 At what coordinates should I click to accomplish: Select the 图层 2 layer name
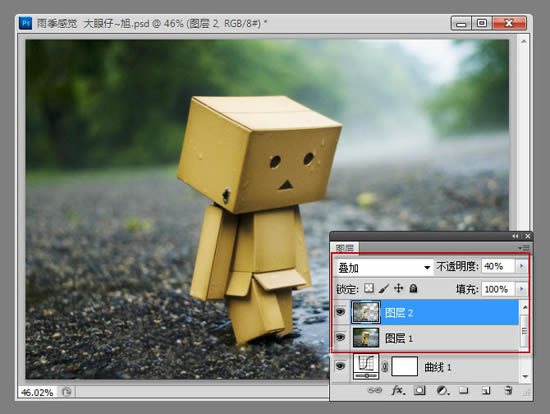click(x=399, y=312)
